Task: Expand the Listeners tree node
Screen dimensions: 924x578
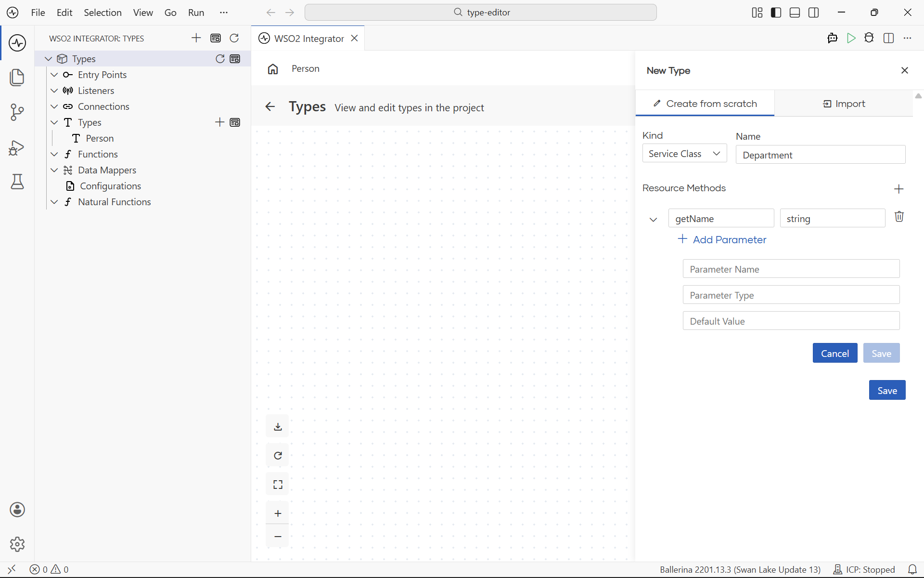Action: coord(54,91)
